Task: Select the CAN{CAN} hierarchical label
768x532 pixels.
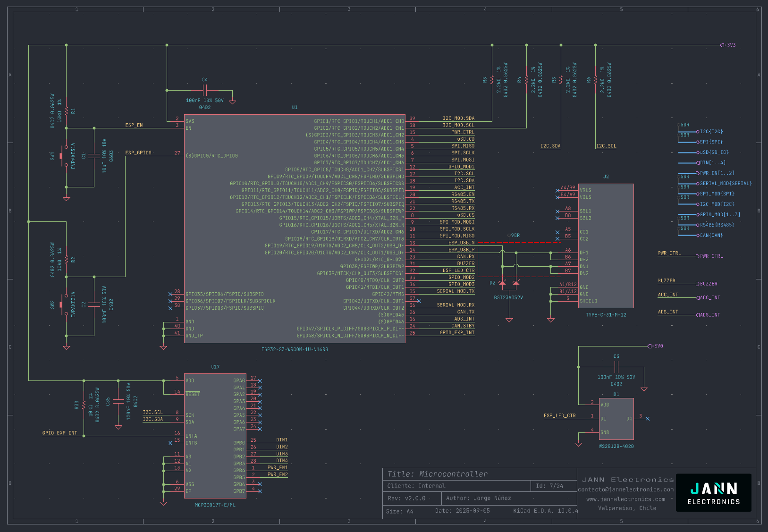Action: point(710,236)
